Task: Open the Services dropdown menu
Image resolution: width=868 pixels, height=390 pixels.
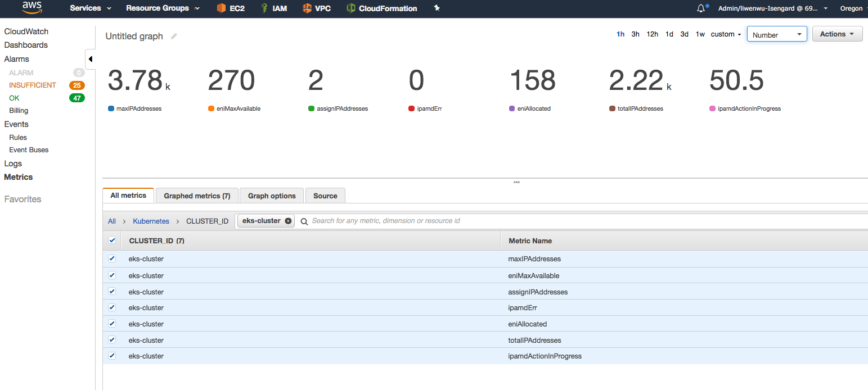Action: tap(91, 8)
